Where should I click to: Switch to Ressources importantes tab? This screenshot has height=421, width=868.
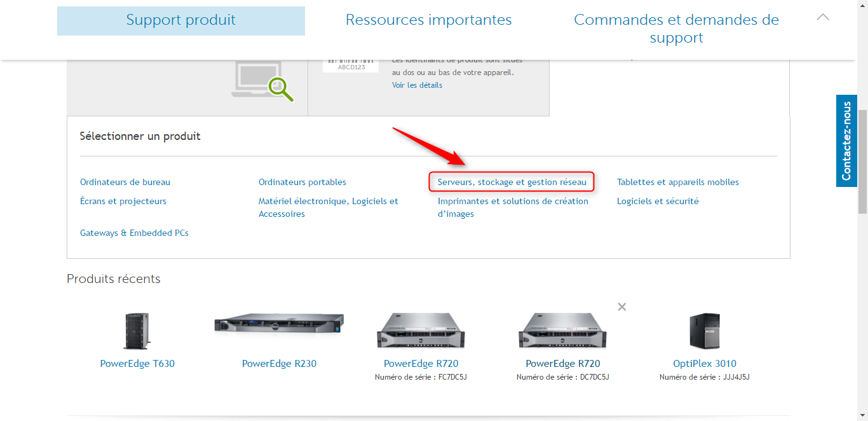[x=429, y=20]
